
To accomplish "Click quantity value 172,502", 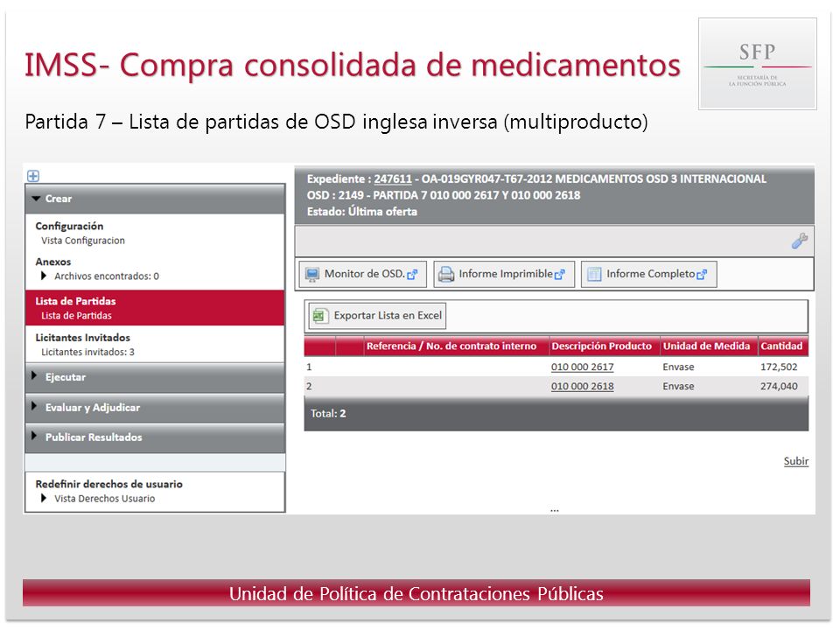I will (x=779, y=367).
